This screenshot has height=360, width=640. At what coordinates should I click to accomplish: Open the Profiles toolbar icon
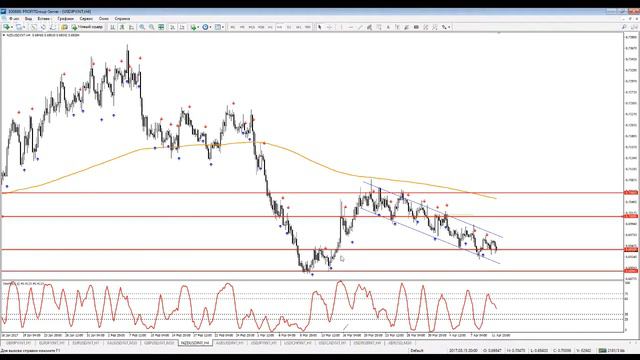click(x=19, y=27)
